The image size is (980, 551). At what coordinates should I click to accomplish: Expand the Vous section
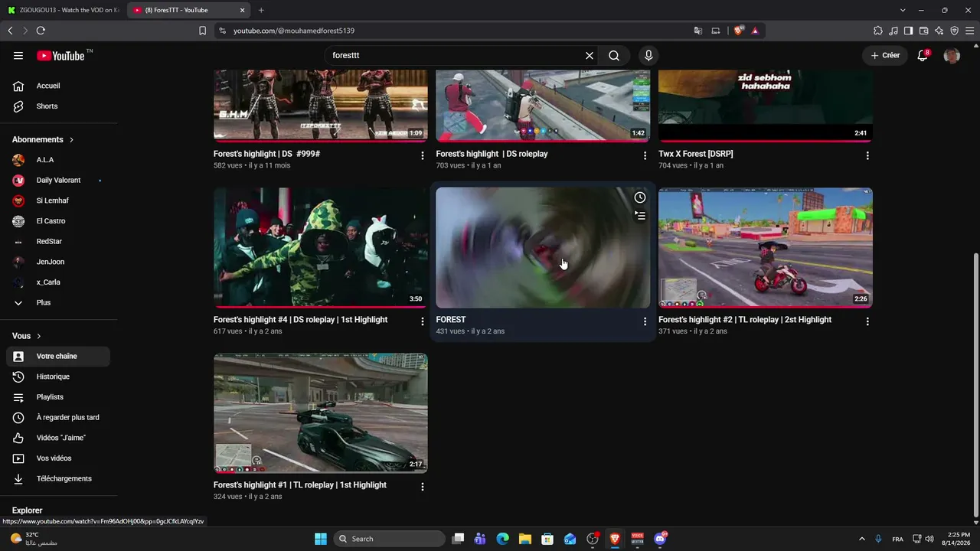(27, 336)
